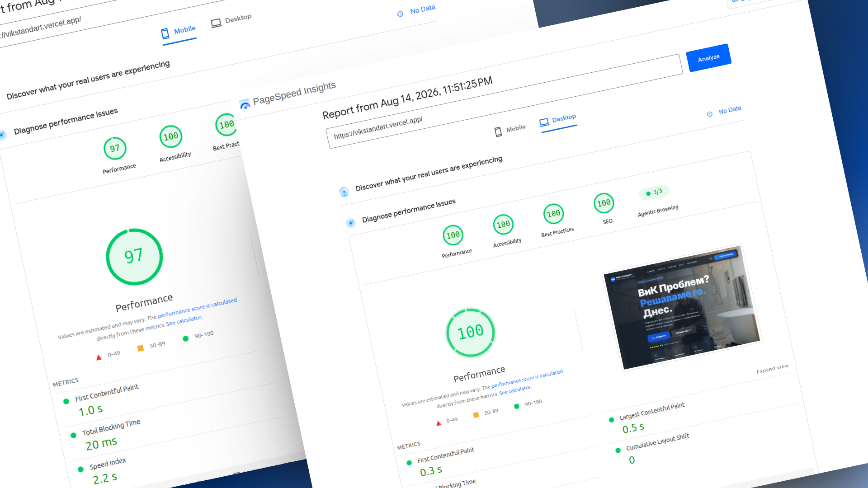
Task: Click the green 90–100 legend in the back-left report
Action: 198,336
